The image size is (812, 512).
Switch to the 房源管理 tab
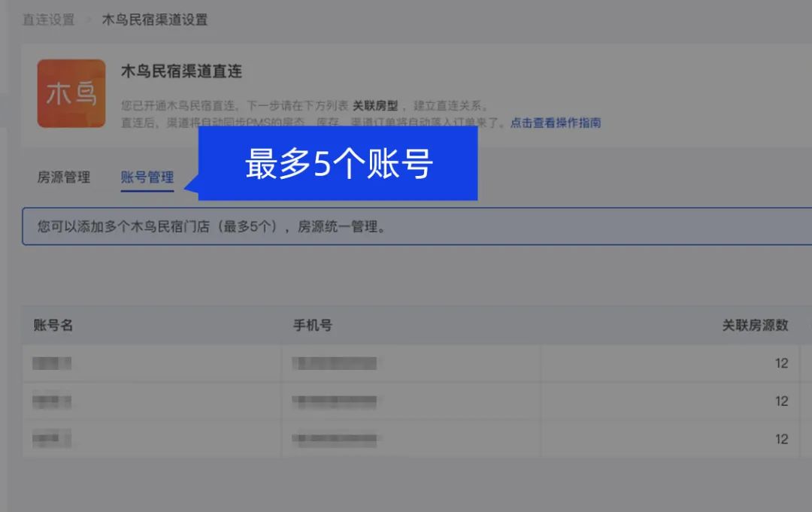tap(64, 177)
